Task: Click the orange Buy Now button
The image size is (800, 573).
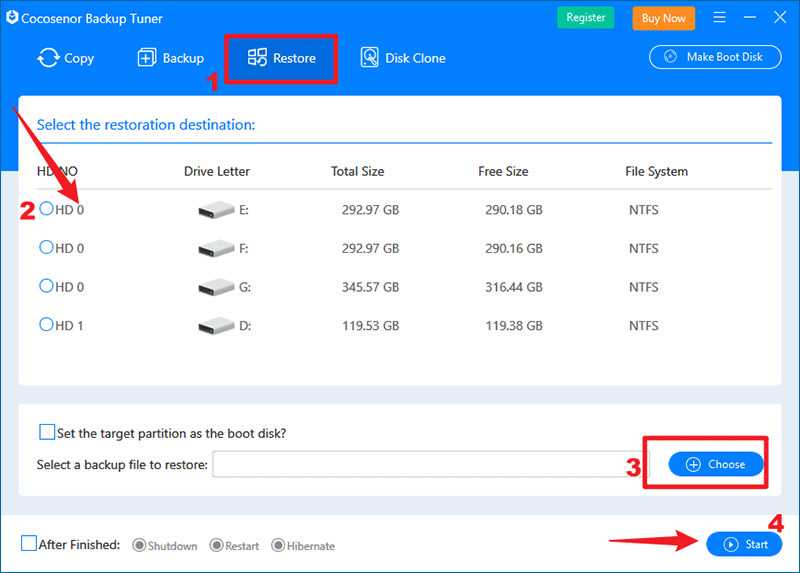Action: pyautogui.click(x=663, y=18)
